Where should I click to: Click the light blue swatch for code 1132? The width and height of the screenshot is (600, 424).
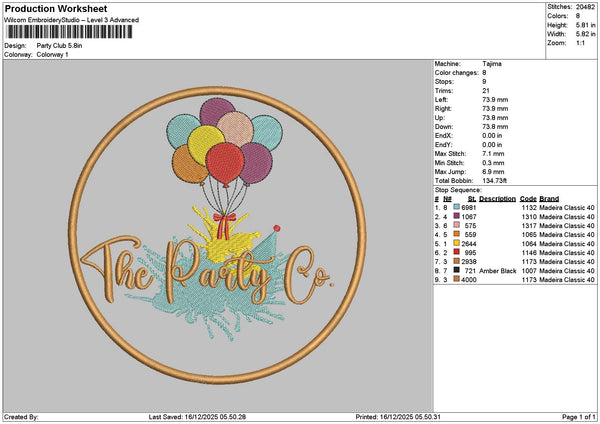click(x=457, y=207)
